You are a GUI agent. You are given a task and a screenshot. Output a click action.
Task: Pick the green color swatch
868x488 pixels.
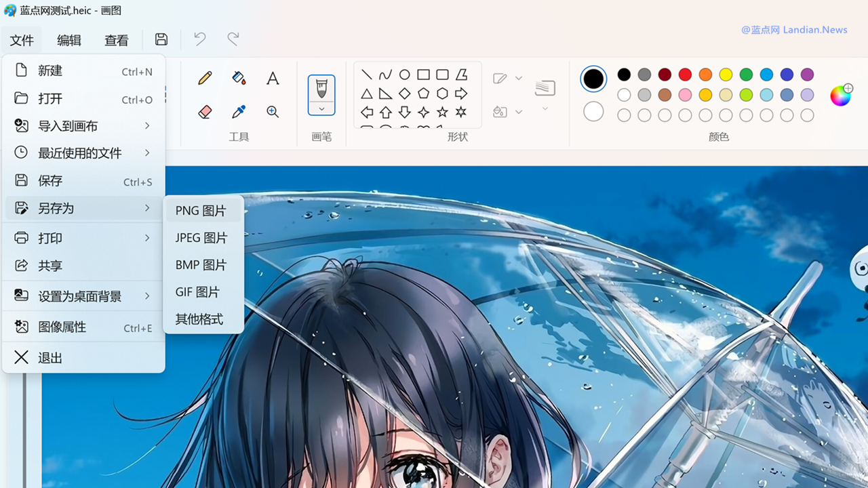(746, 75)
